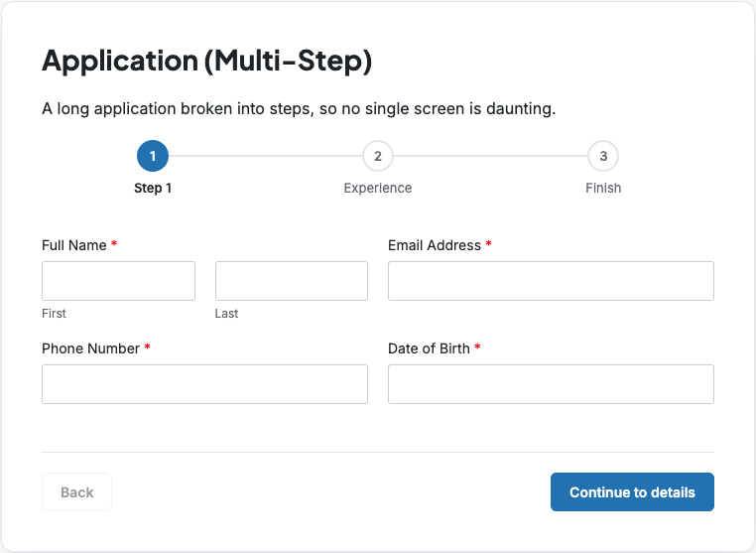
Task: Click the Application (Multi-Step) heading
Action: [x=206, y=61]
